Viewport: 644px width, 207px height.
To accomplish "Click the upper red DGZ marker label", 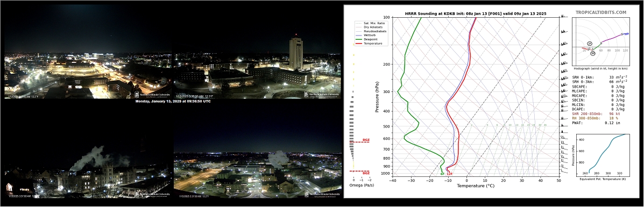I will pos(366,140).
